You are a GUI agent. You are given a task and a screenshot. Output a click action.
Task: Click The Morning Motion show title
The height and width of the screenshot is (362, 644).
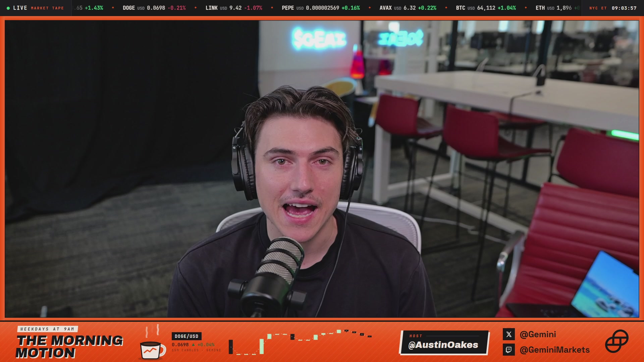[x=69, y=347]
